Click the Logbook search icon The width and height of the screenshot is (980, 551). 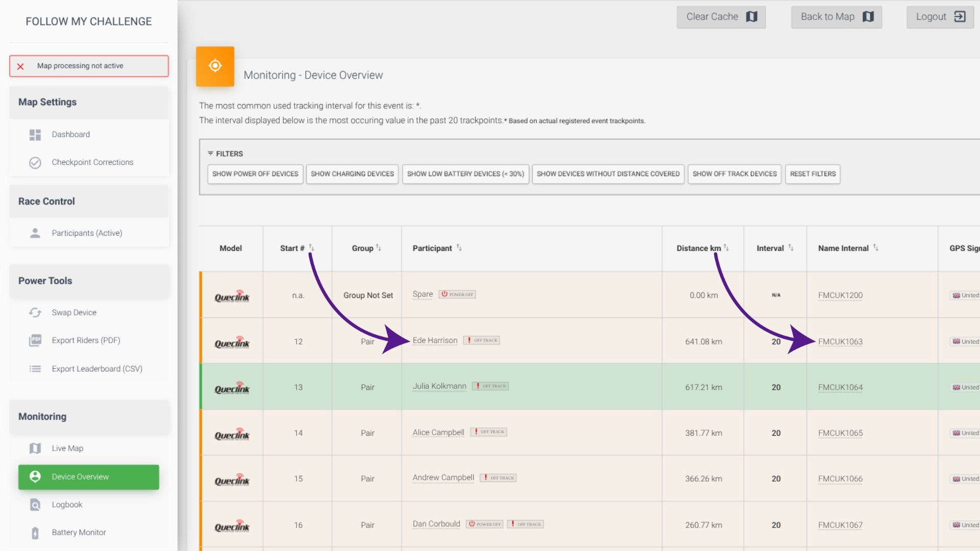tap(35, 505)
